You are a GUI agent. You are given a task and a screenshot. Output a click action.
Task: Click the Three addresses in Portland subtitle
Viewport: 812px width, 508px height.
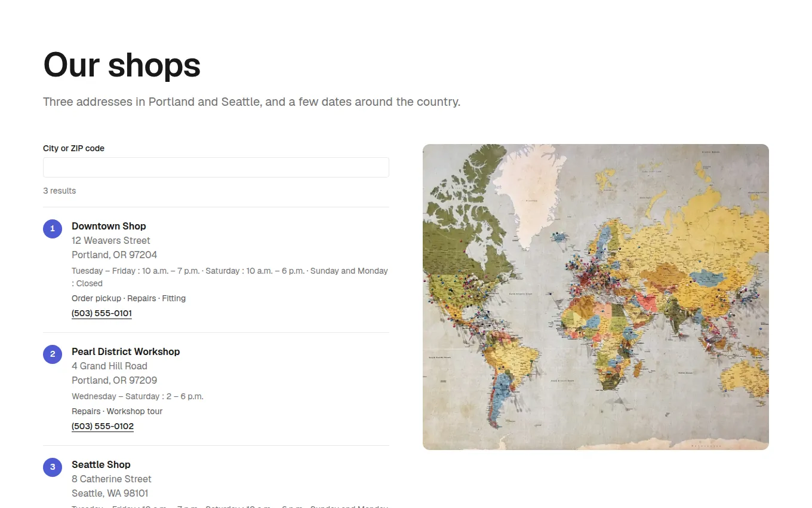(x=251, y=102)
